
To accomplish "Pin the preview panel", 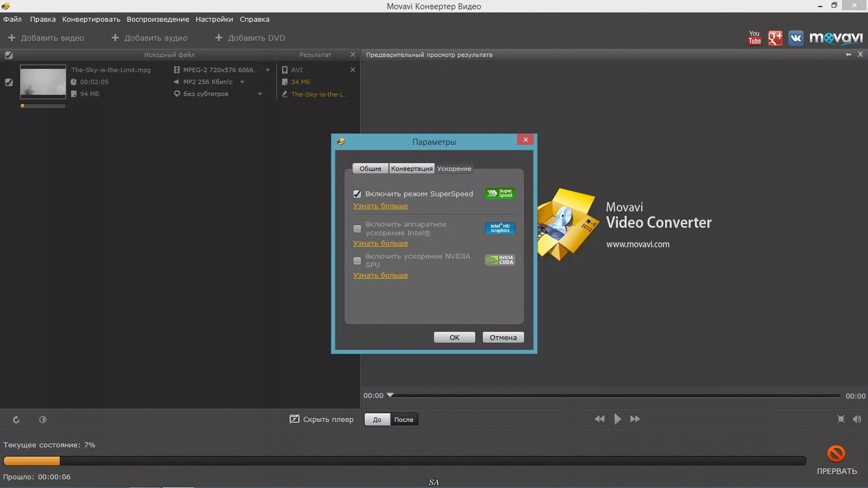I will point(848,55).
